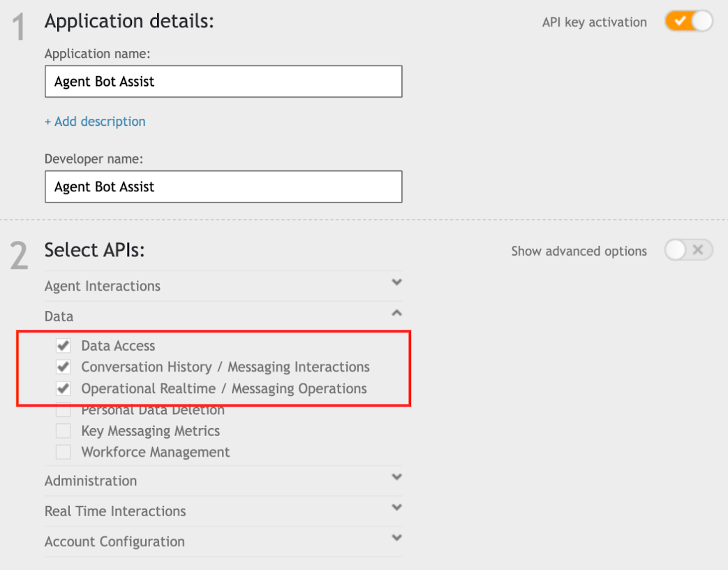Select the Account Configuration label
The width and height of the screenshot is (728, 570).
(x=114, y=541)
